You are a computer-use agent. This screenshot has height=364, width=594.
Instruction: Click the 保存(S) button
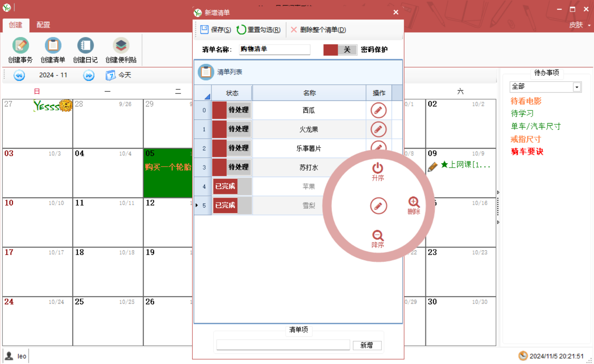216,30
